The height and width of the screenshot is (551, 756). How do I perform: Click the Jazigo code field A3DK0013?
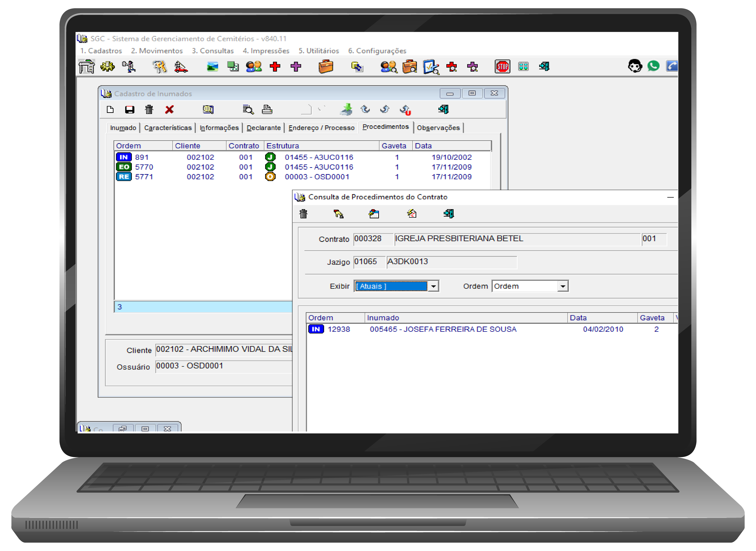click(452, 262)
